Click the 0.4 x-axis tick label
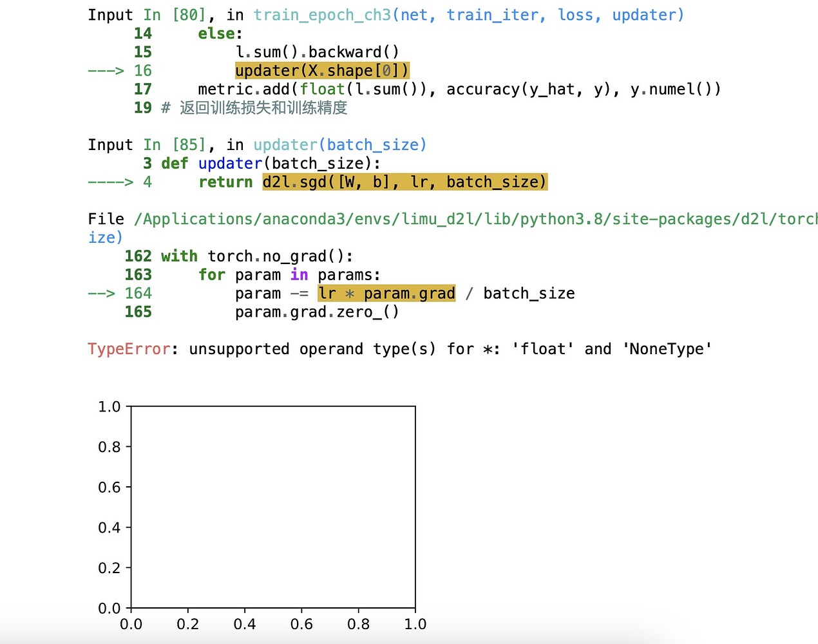The image size is (818, 644). (245, 623)
